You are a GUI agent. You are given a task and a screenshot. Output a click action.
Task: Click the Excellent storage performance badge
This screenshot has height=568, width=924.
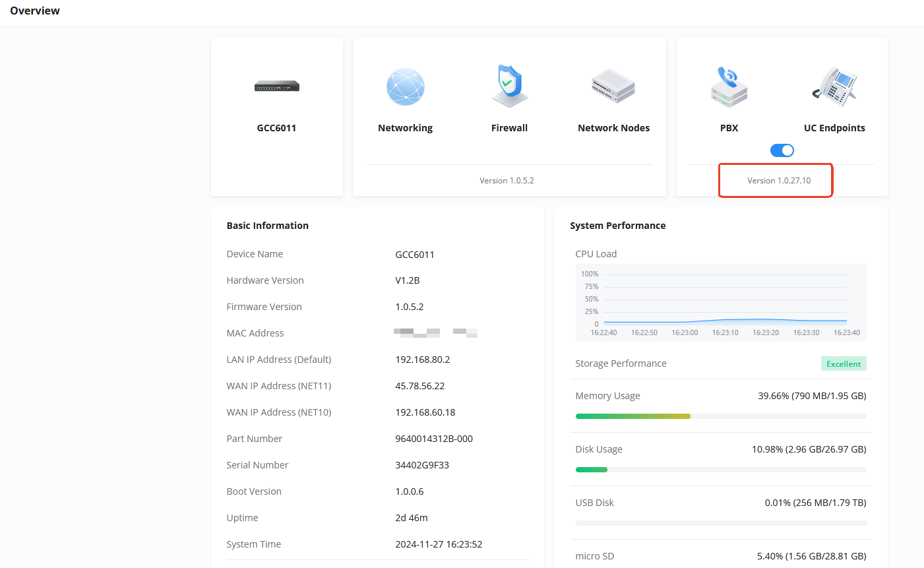(x=844, y=363)
